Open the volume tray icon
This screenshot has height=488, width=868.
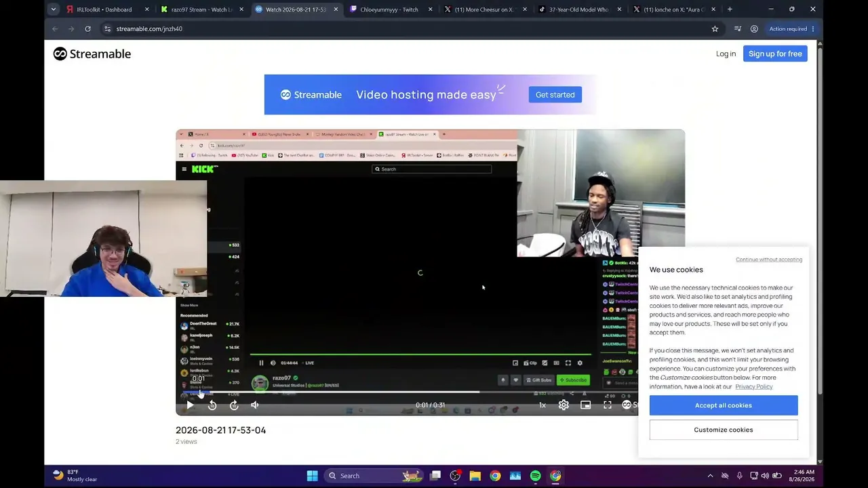point(765,476)
